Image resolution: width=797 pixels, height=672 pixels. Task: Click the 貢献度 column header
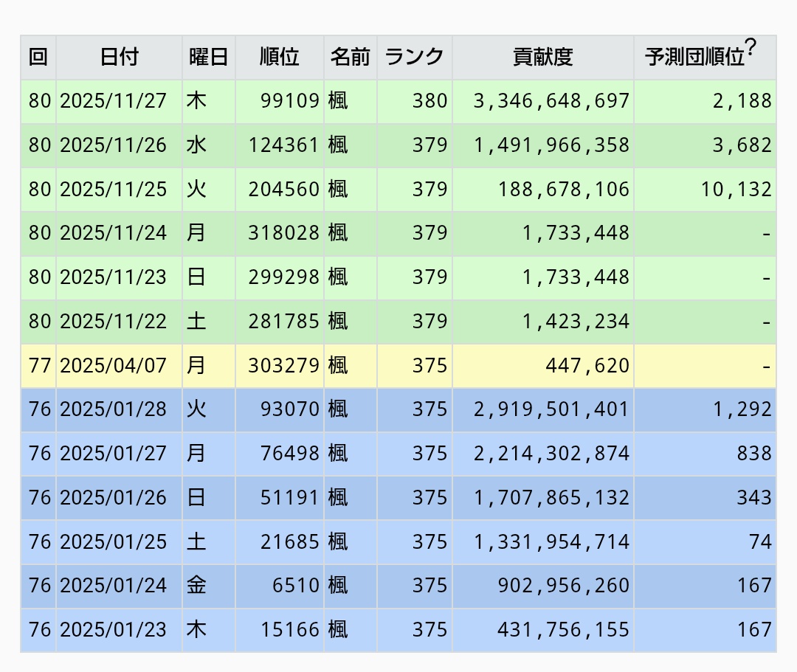[543, 57]
